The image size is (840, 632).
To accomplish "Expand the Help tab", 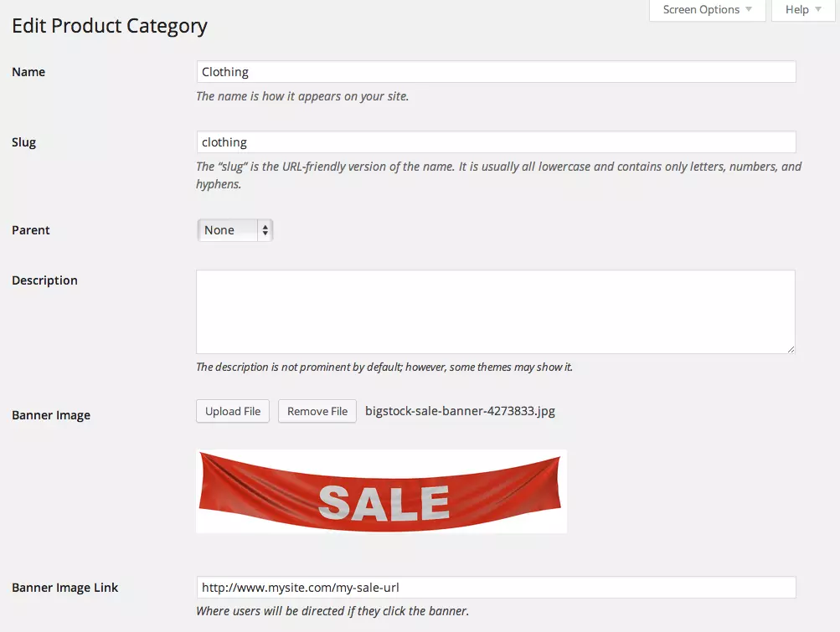I will (802, 10).
